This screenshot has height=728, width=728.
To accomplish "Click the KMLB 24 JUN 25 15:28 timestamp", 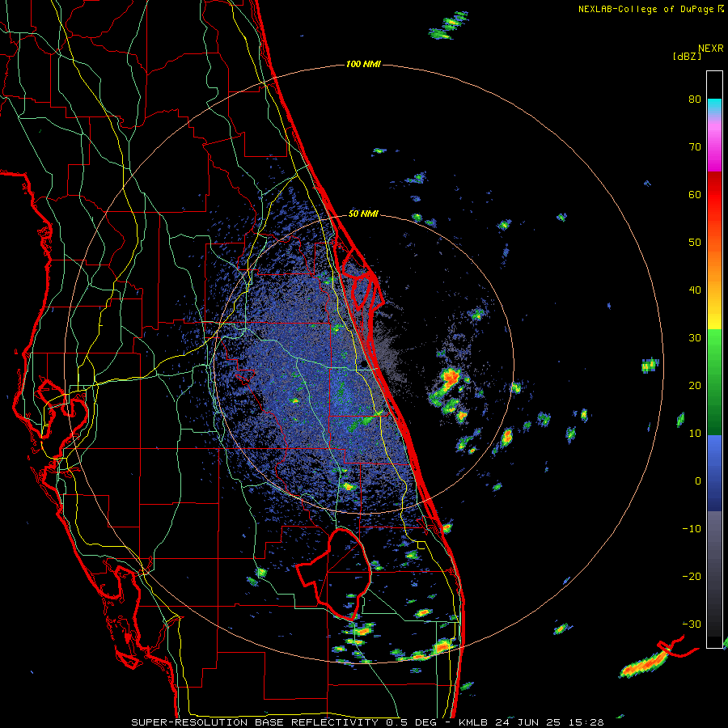I will coord(531,722).
